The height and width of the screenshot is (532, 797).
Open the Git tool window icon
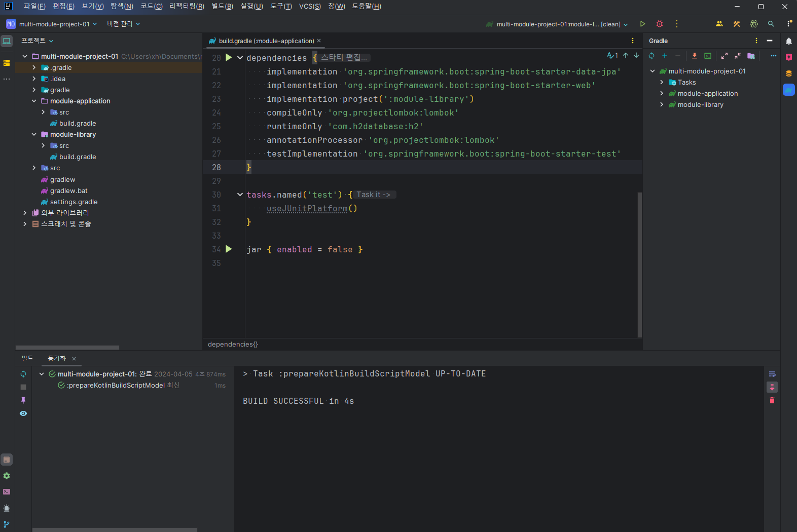click(x=7, y=524)
